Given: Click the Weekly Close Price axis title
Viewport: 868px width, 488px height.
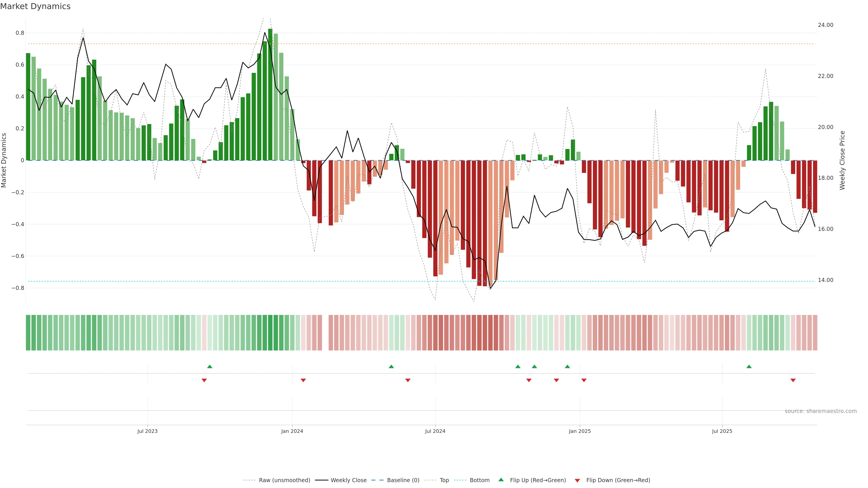Looking at the screenshot, I should click(842, 160).
